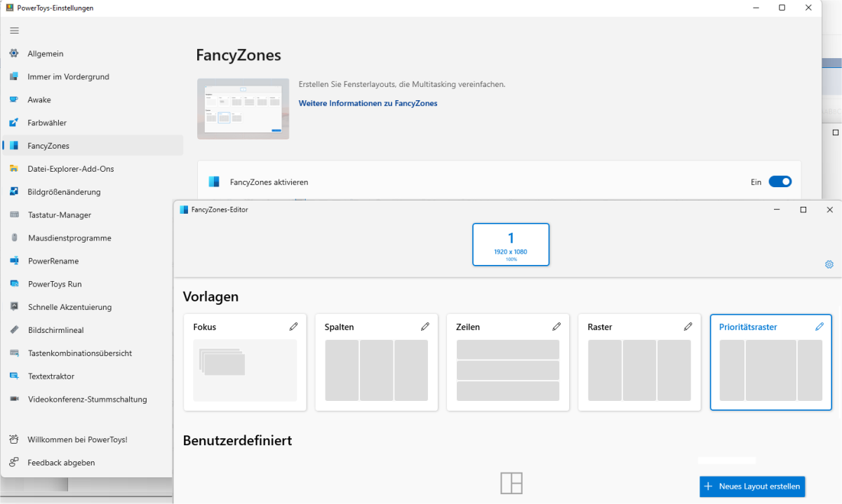This screenshot has height=504, width=842.
Task: Choose the Raster layout template card
Action: 639,362
